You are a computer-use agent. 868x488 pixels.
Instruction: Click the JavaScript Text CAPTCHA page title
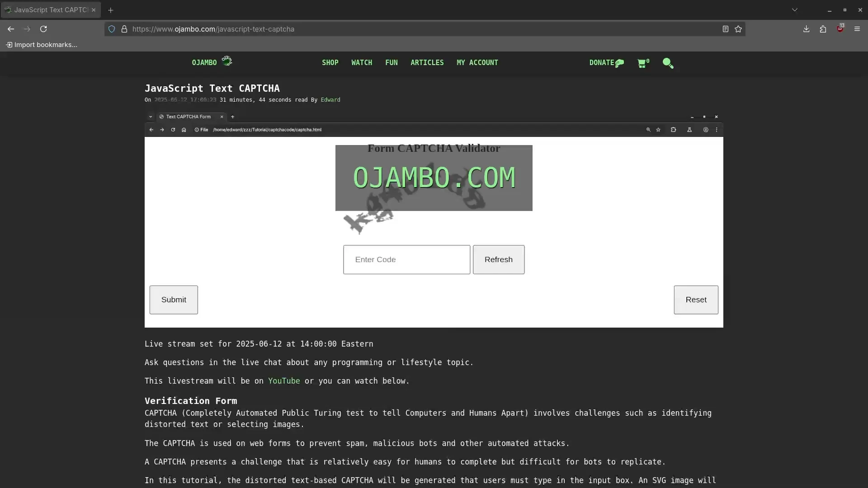click(x=212, y=89)
